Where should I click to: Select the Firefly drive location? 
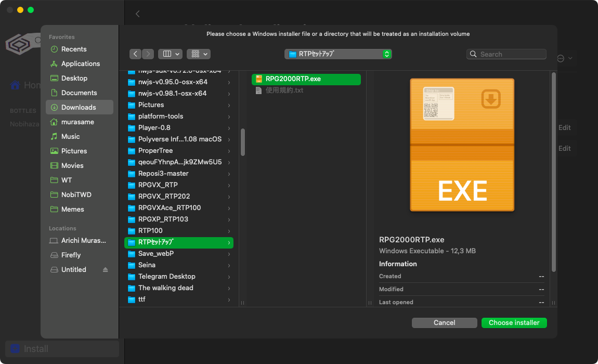(x=71, y=255)
